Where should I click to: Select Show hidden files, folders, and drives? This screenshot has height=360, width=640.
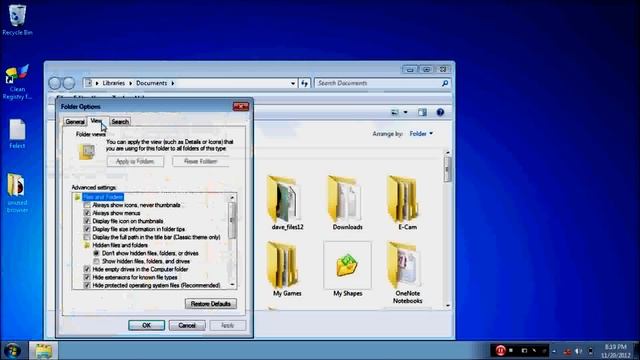coord(96,261)
